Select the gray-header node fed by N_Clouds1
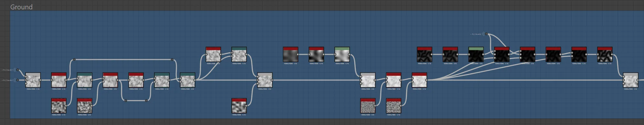This screenshot has width=644, height=125. (x=33, y=80)
